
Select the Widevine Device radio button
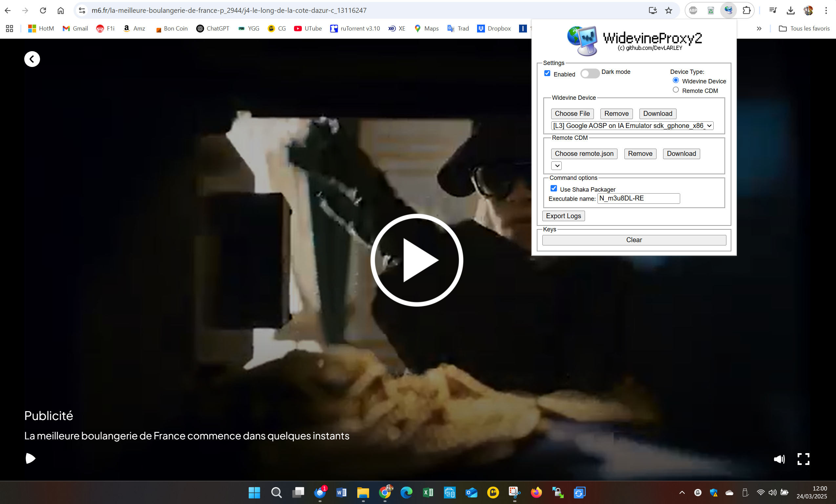click(x=676, y=80)
